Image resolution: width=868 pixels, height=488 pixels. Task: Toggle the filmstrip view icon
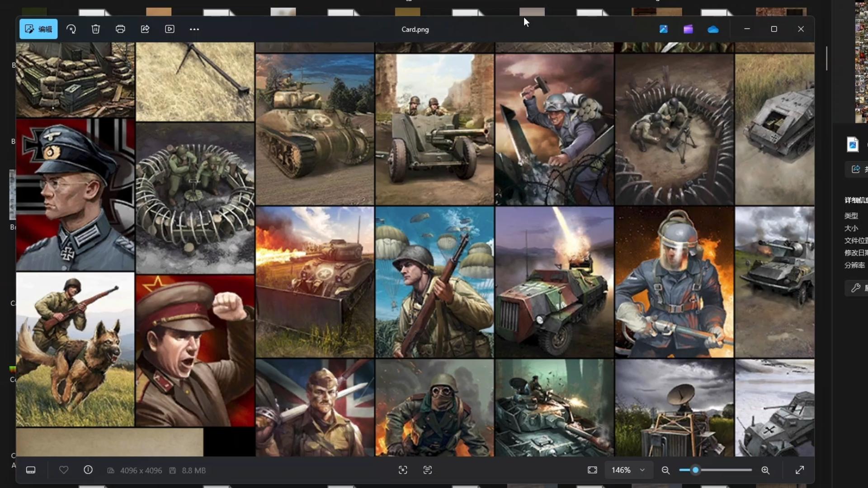point(31,470)
